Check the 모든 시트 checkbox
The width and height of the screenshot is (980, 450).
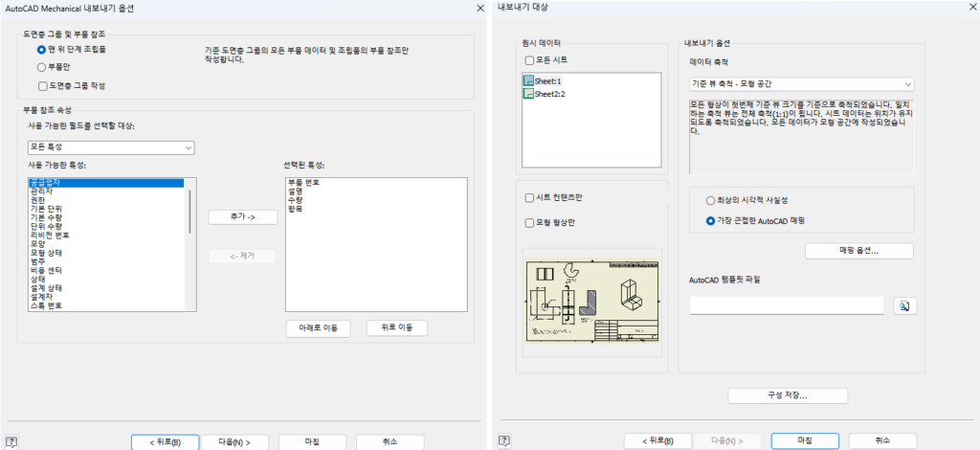coord(529,60)
